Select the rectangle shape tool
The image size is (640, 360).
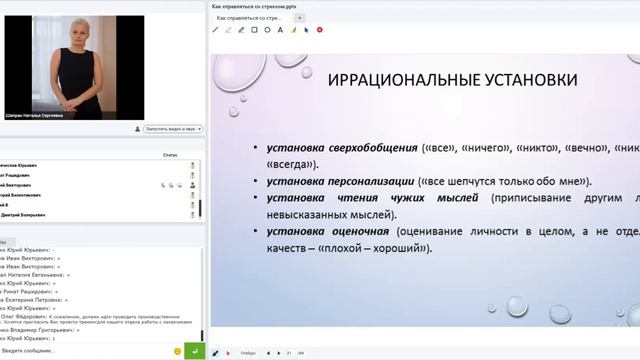coord(254,30)
